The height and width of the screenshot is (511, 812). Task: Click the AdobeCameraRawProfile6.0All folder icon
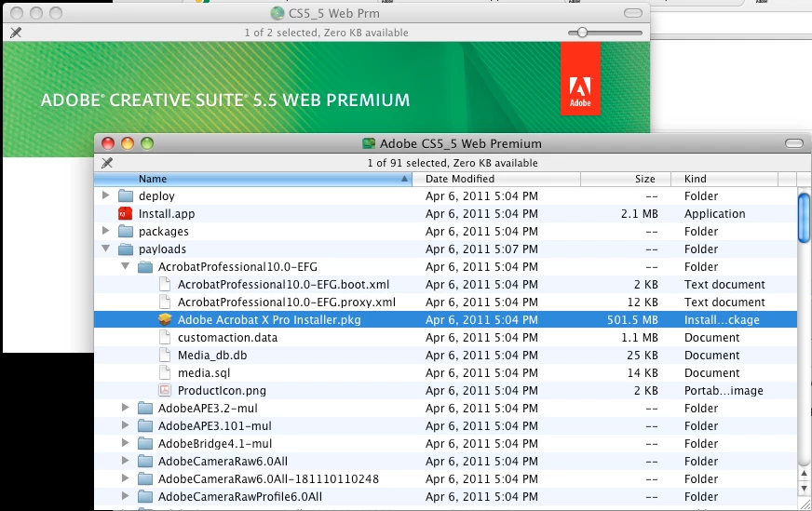[145, 496]
